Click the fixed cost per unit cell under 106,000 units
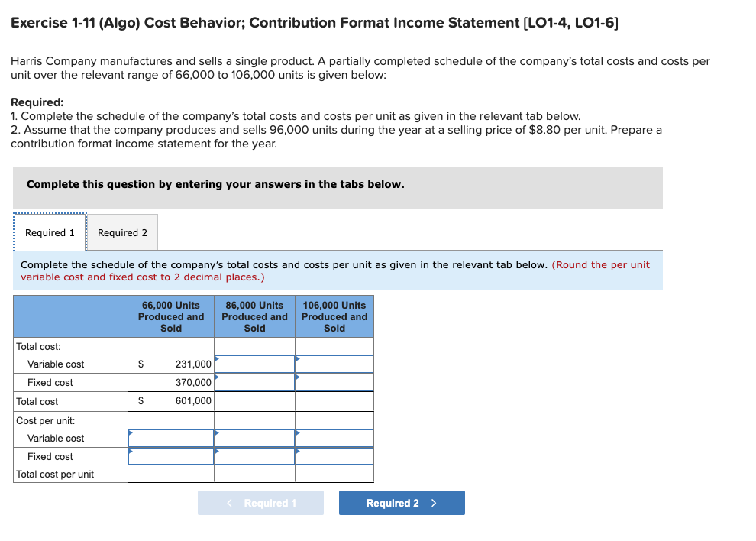Viewport: 756px width, 541px height. point(334,456)
